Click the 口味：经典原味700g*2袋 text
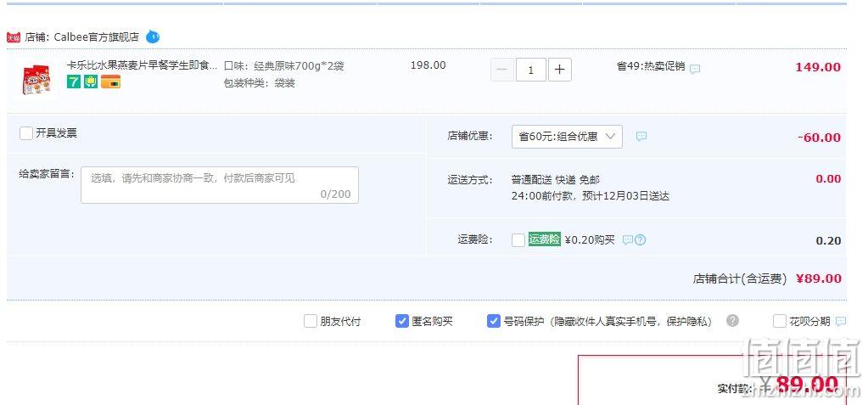 (x=283, y=66)
